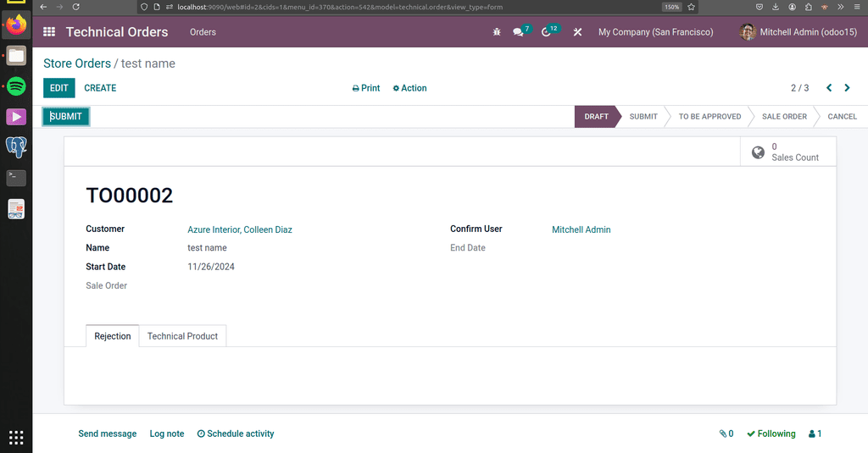Click the Start Date value 11/26/2024
The width and height of the screenshot is (868, 453).
[211, 267]
